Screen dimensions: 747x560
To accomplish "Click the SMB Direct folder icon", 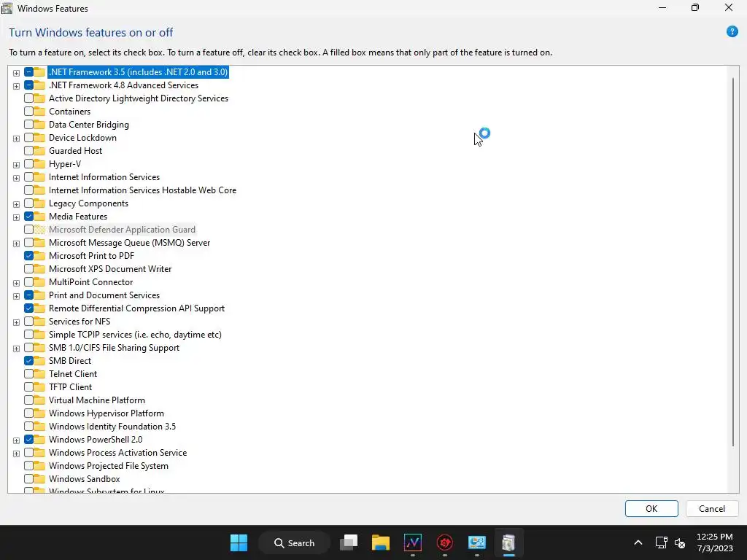I will point(39,361).
